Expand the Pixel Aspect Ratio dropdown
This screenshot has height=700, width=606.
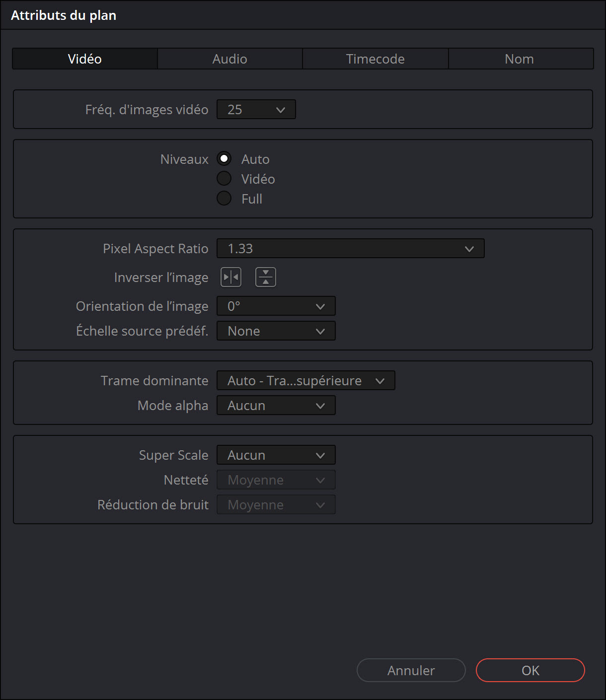[x=350, y=248]
